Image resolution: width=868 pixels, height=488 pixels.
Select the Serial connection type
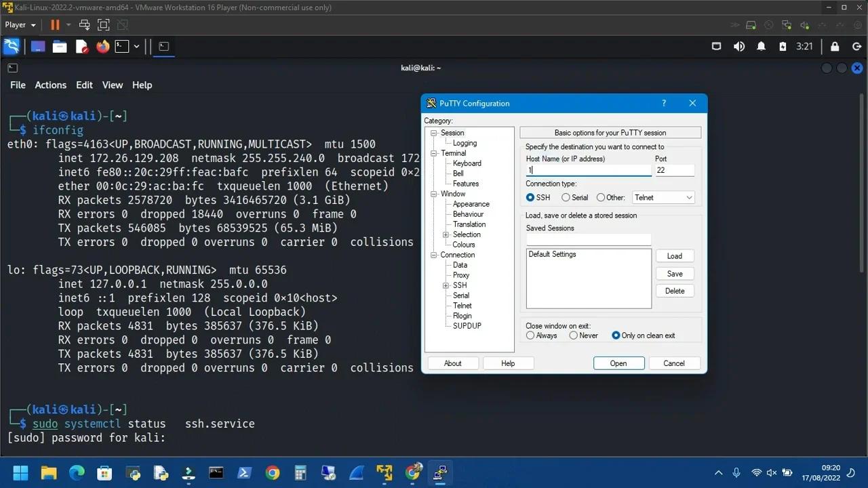point(566,198)
